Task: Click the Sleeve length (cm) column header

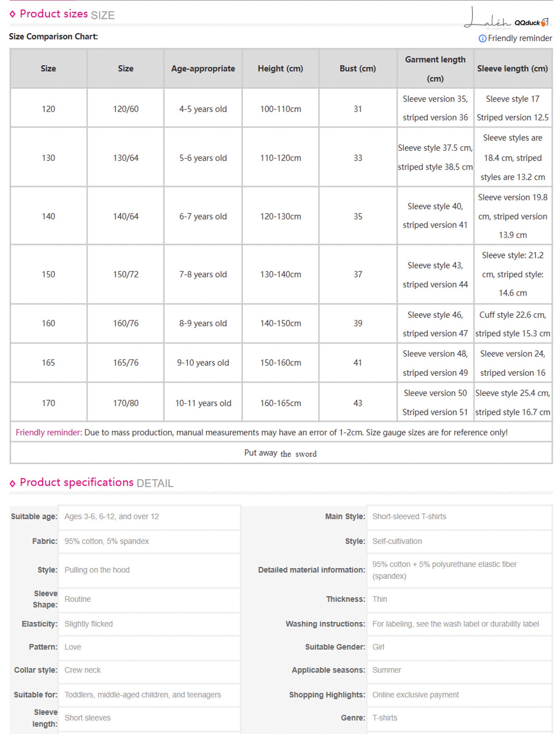Action: [512, 69]
